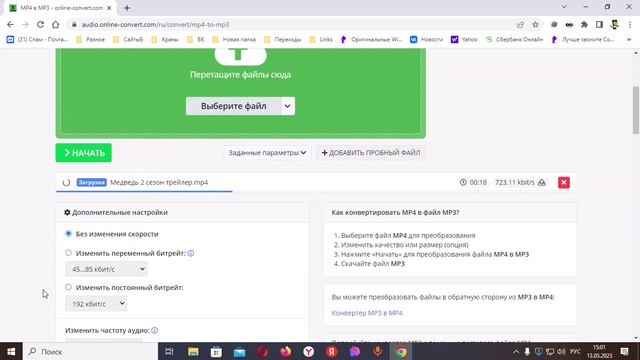Screen dimensions: 640x360
Task: Open 'Сбербанк Онлайн' bookmark
Action: (515, 39)
